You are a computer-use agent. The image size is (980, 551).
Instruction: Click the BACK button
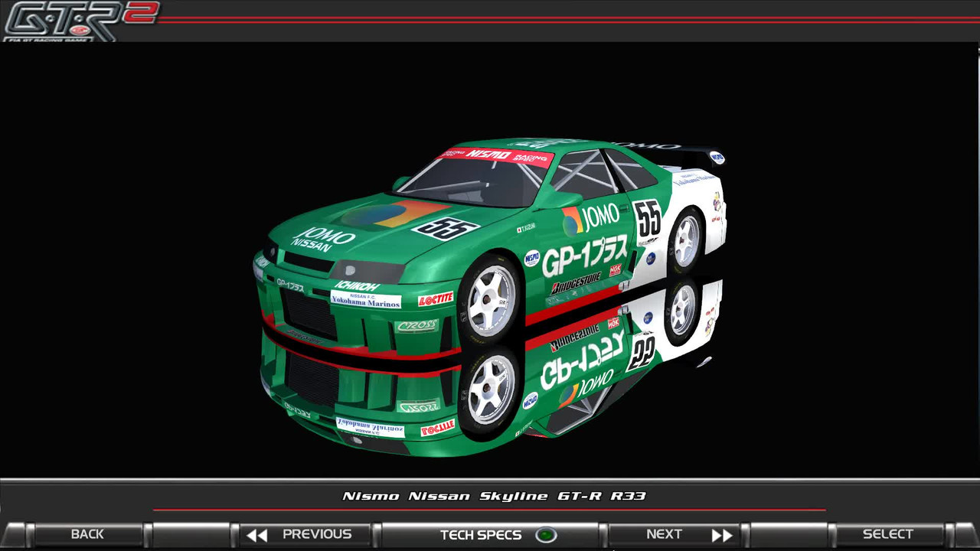tap(87, 534)
